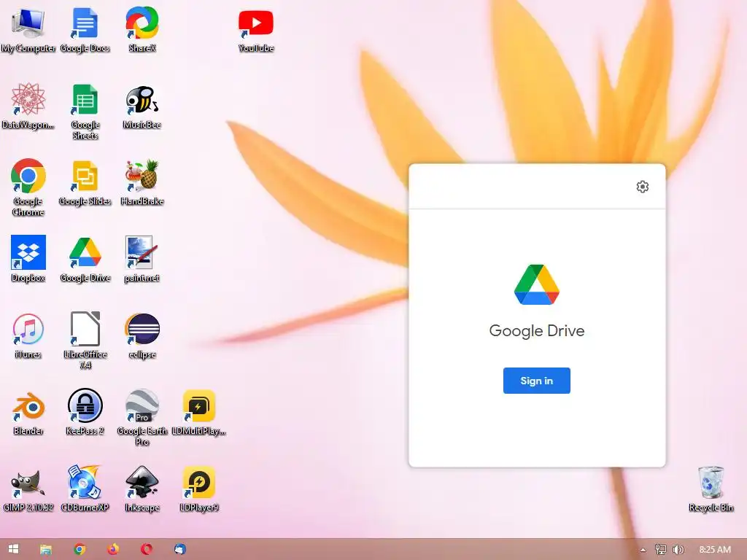747x560 pixels.
Task: Select the LibreOffice 7.4 shortcut
Action: coord(85,341)
